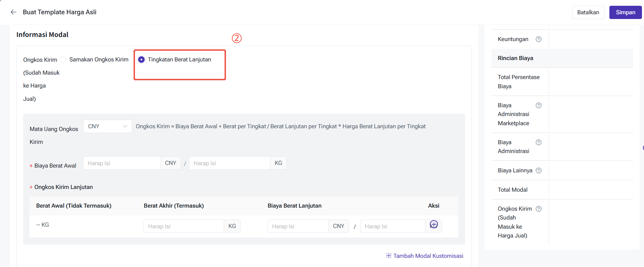Click Biaya Berat Lanjutan CNY input field

[x=298, y=226]
